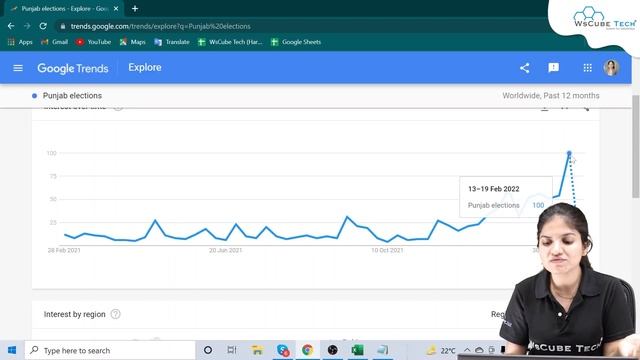
Task: Open Task View on the taskbar
Action: (232, 350)
